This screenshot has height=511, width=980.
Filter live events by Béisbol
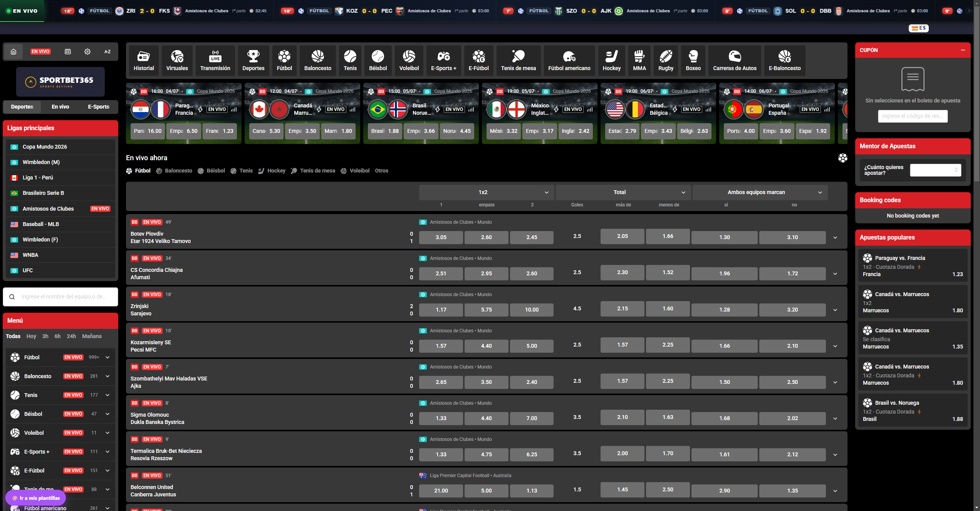211,171
